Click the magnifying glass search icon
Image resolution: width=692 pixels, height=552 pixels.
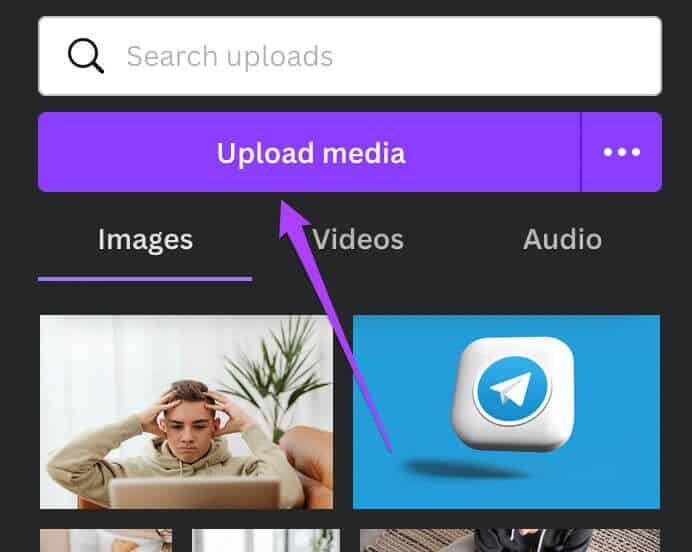click(x=86, y=56)
